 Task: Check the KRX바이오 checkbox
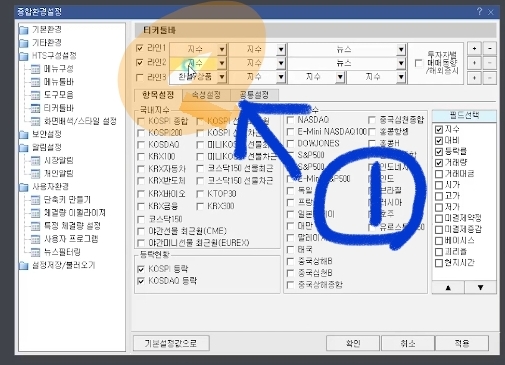pos(141,194)
